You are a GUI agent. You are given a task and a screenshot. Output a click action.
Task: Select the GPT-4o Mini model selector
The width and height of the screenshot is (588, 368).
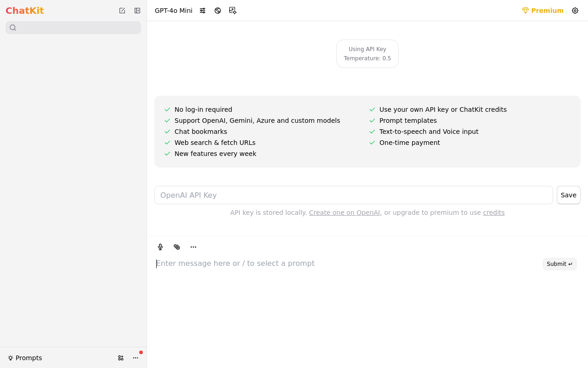click(x=174, y=11)
